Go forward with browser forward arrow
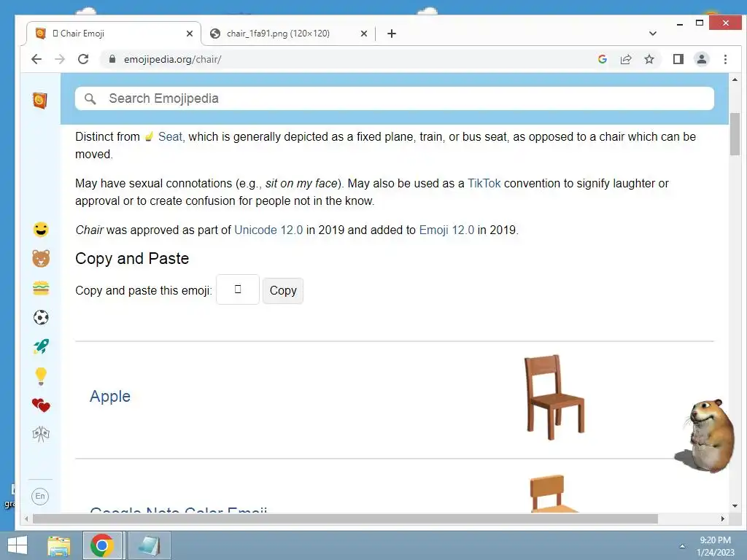Viewport: 747px width, 560px height. pyautogui.click(x=60, y=59)
